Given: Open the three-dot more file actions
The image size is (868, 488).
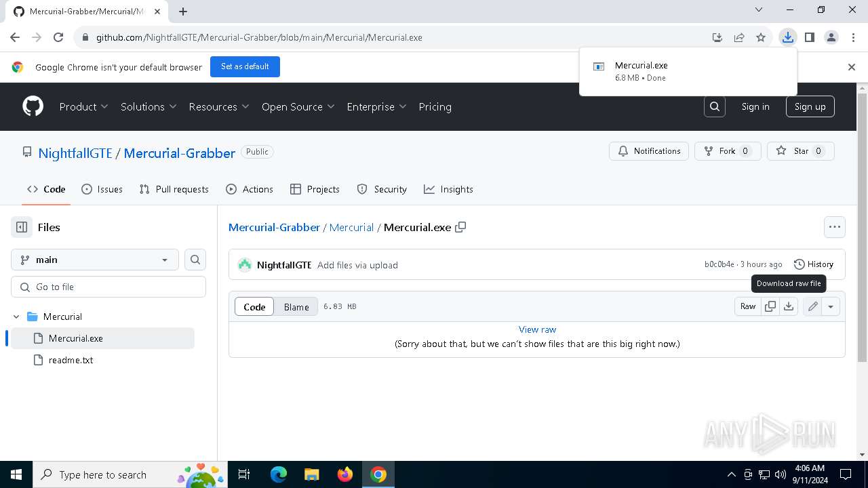Looking at the screenshot, I should pyautogui.click(x=835, y=227).
